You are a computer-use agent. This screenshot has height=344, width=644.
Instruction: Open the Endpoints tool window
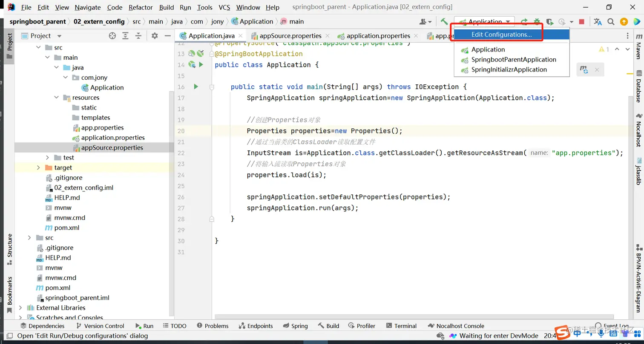tap(256, 326)
